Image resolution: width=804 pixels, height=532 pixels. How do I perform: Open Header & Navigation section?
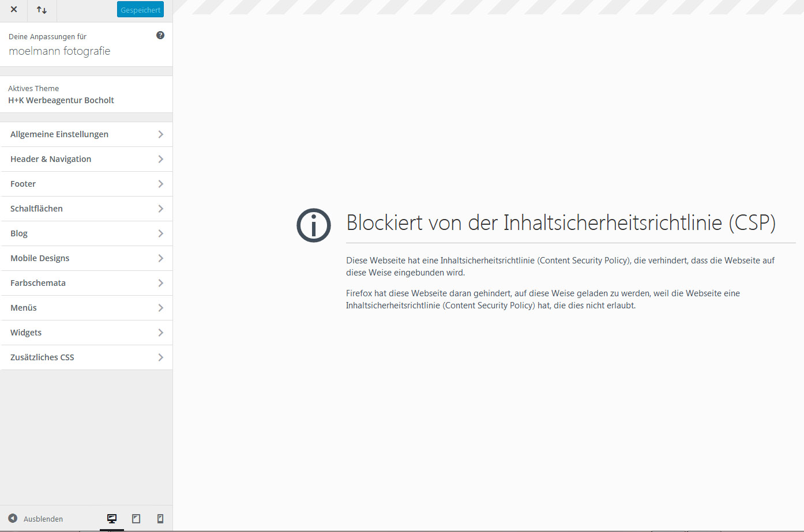[51, 159]
